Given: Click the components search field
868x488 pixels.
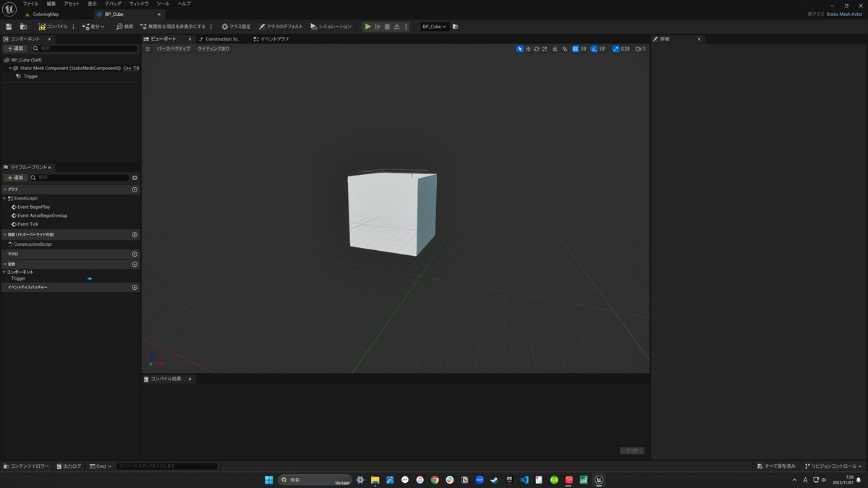Looking at the screenshot, I should (84, 48).
